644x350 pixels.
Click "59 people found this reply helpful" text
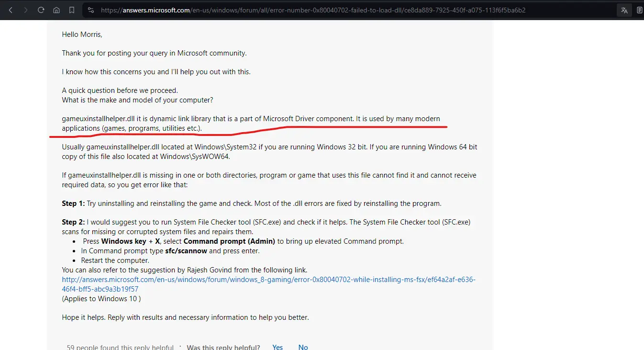pos(120,347)
